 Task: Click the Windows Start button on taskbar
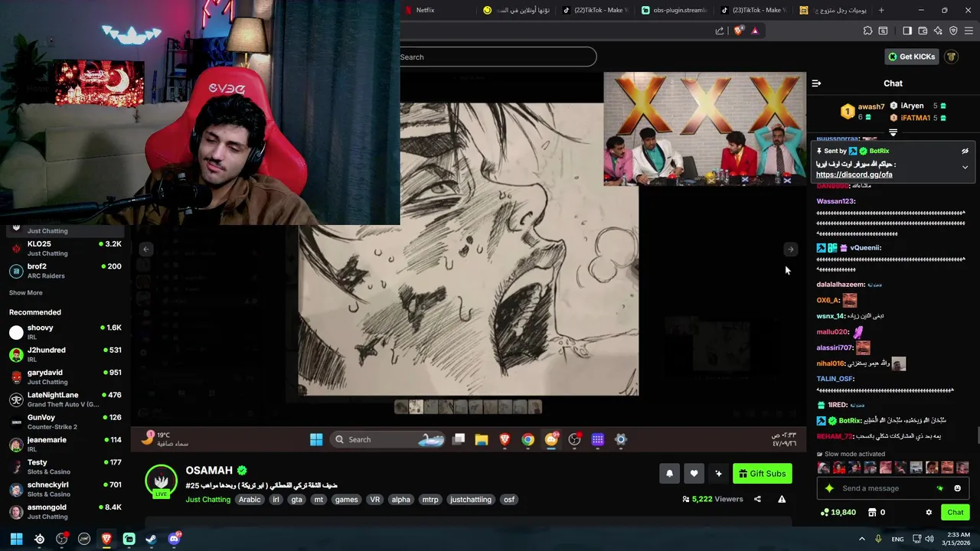tap(16, 539)
